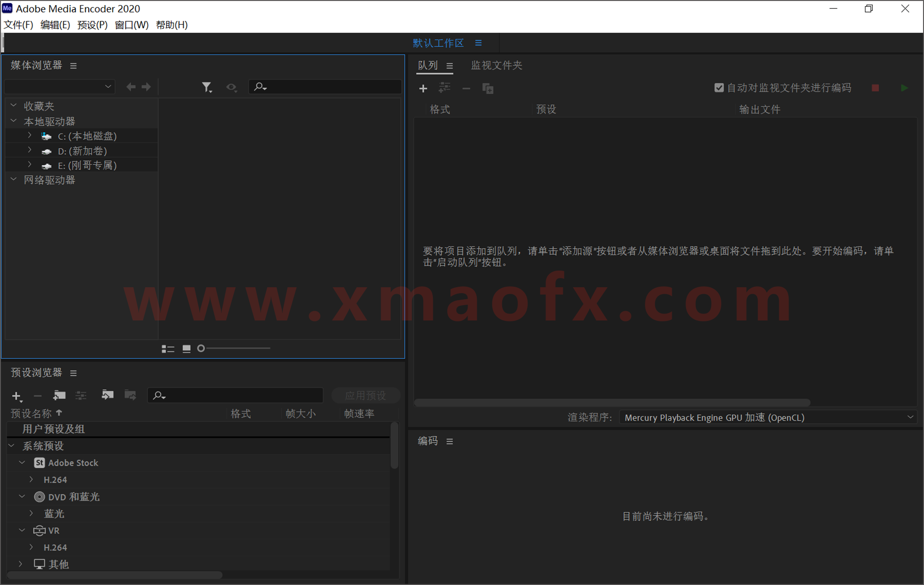Open the filter icon in media browser
The image size is (924, 585).
point(207,87)
